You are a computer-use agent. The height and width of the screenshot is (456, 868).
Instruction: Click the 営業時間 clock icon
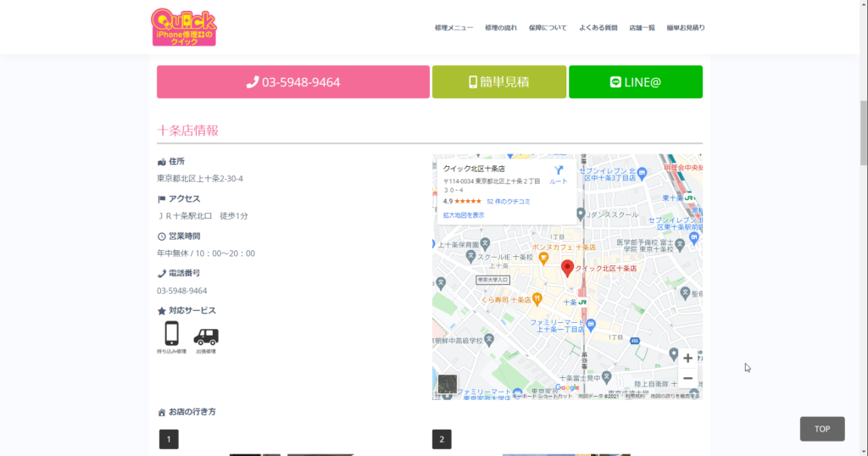162,236
